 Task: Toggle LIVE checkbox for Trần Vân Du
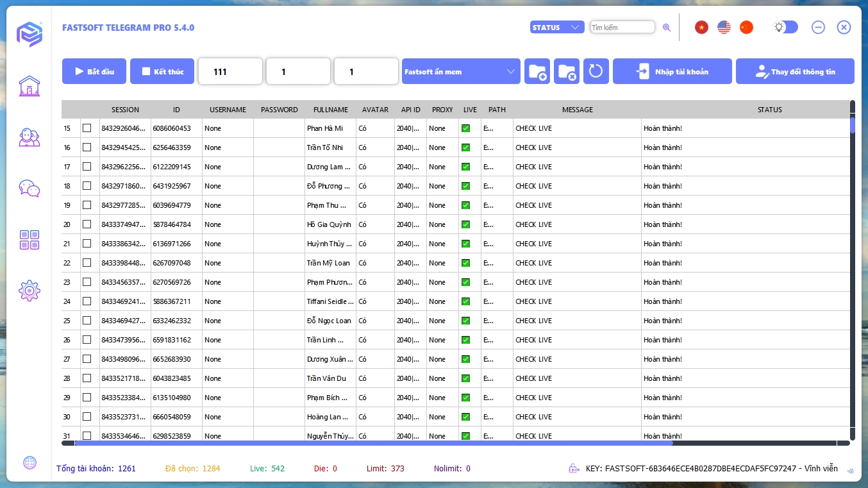[465, 378]
